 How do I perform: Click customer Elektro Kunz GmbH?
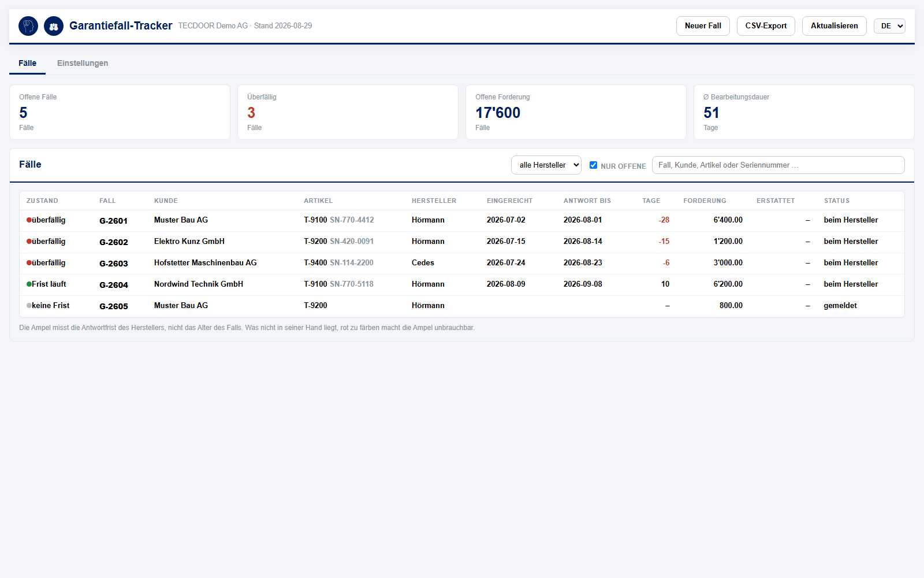click(x=189, y=242)
